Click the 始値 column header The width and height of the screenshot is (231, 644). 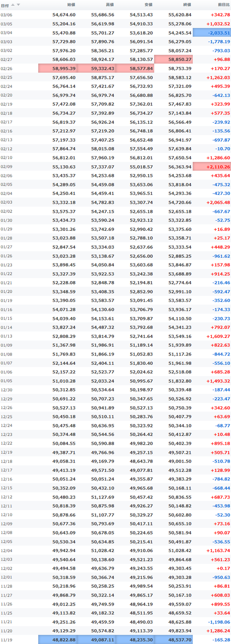[x=71, y=5]
